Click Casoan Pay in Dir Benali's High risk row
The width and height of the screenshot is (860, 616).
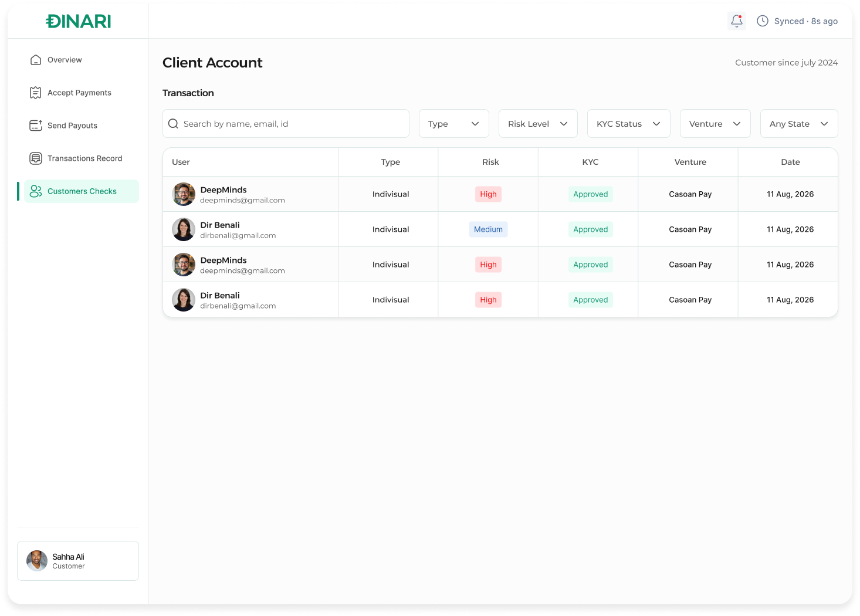click(x=690, y=300)
